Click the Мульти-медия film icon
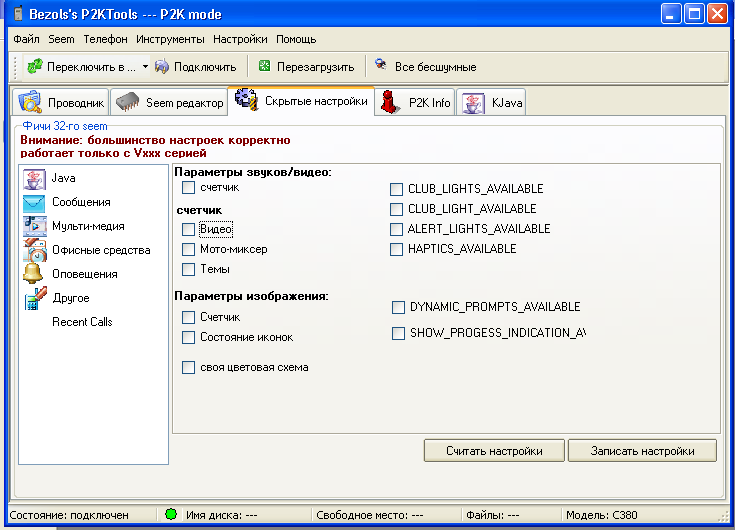 click(35, 226)
